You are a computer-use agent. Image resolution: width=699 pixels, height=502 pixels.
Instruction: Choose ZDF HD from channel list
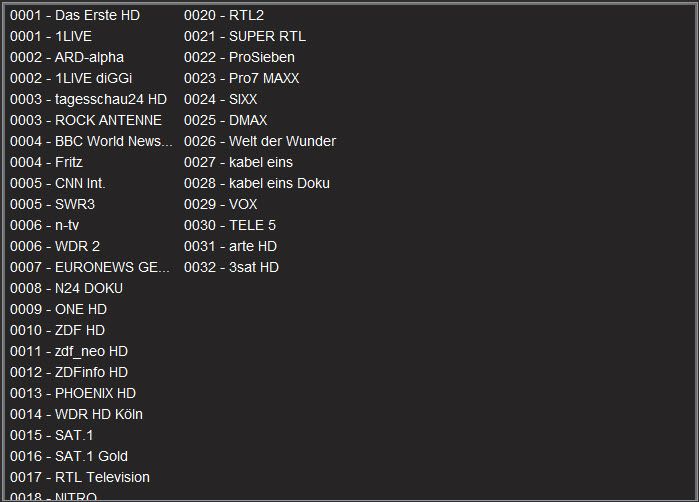click(58, 330)
